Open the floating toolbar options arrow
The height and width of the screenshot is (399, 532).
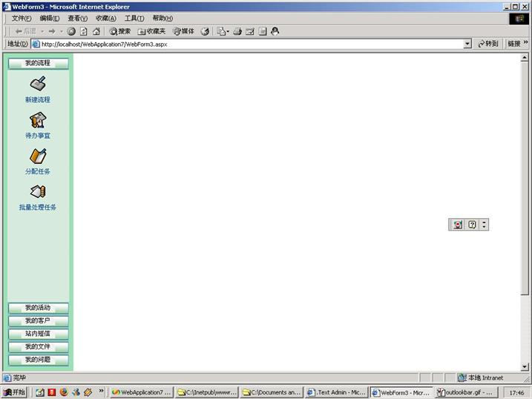[x=485, y=225]
